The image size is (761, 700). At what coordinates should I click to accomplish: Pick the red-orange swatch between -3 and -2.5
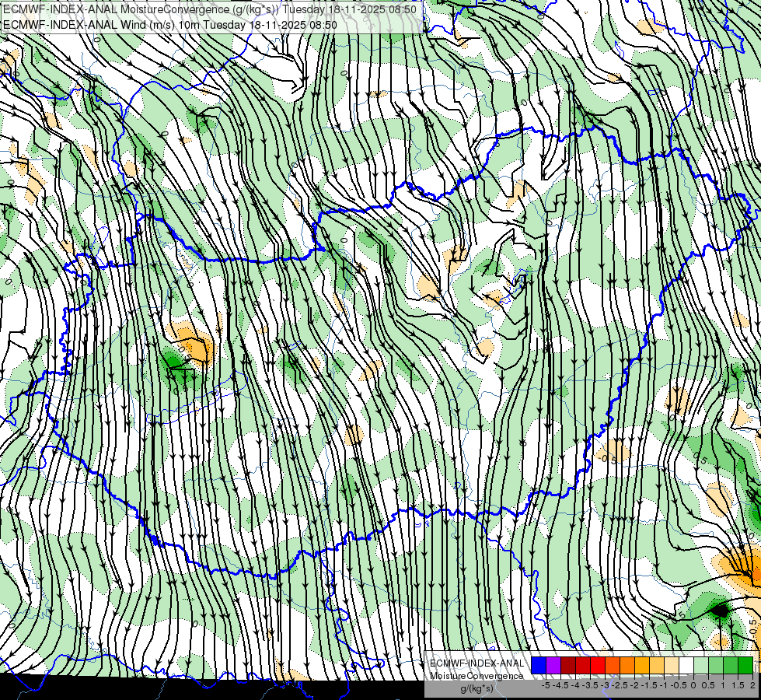[613, 665]
